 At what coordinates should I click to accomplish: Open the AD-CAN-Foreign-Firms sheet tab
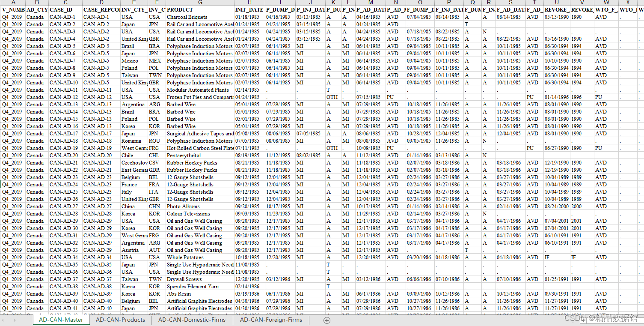click(271, 320)
